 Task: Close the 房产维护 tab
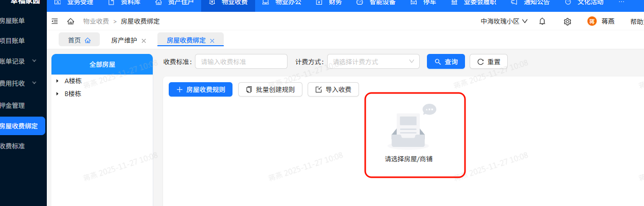coord(144,41)
